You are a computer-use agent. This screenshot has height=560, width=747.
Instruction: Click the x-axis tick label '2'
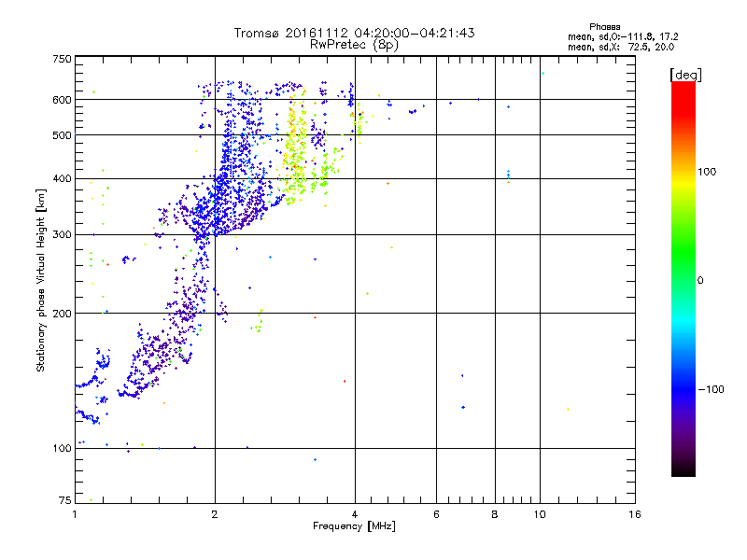pos(215,514)
